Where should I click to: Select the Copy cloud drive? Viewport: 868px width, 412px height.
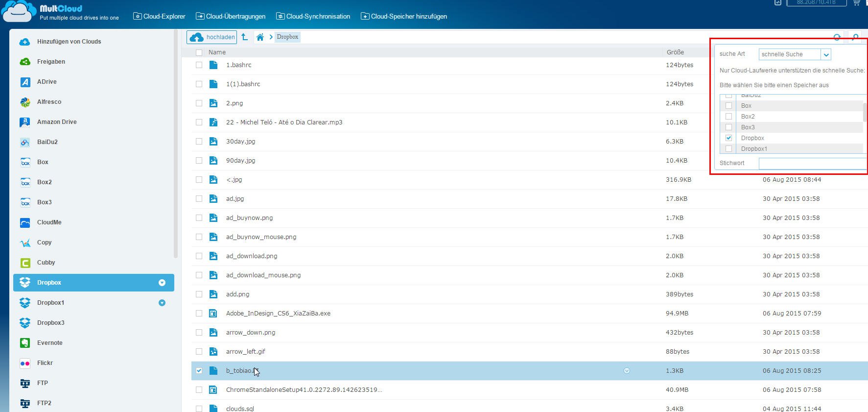pos(44,242)
